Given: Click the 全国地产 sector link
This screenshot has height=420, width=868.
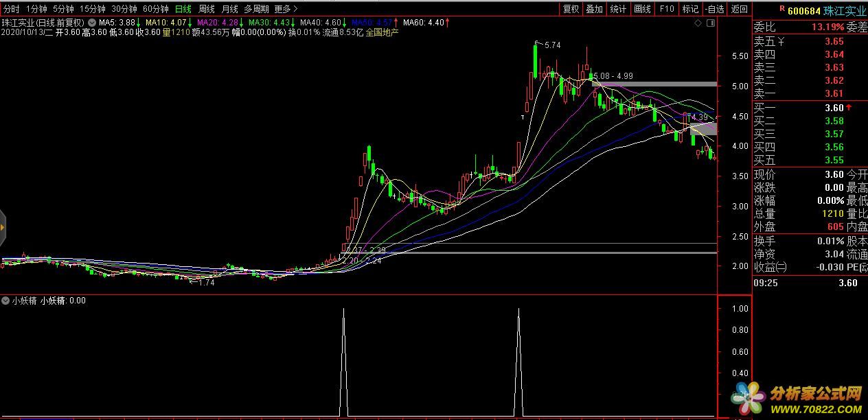Looking at the screenshot, I should (x=382, y=32).
